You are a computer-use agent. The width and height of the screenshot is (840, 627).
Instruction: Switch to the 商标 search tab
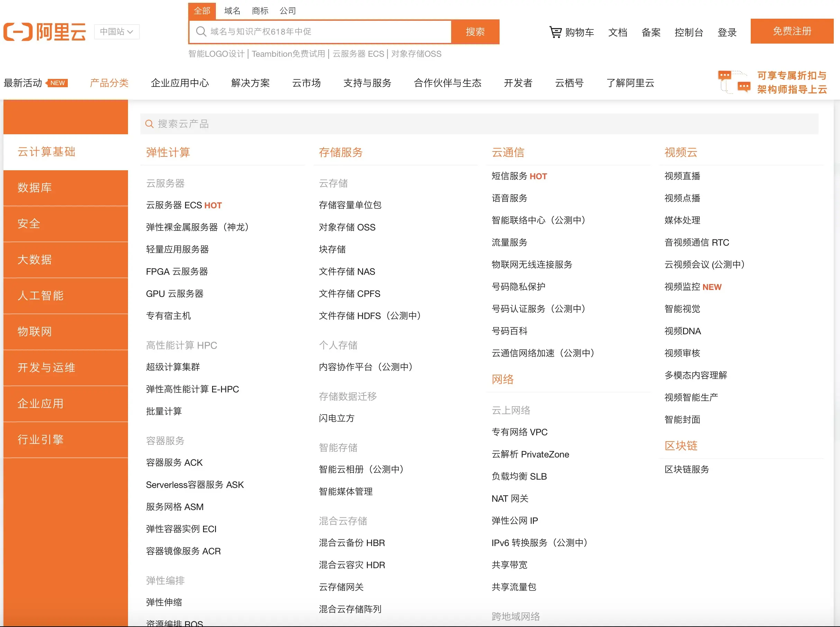click(x=260, y=11)
